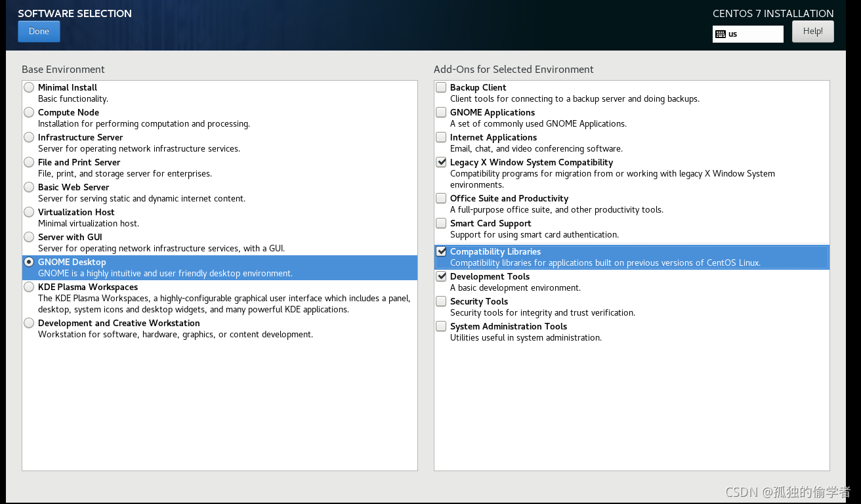Click 'Email, chat, and video conferencing software.'
The image size is (861, 504).
[x=536, y=149]
